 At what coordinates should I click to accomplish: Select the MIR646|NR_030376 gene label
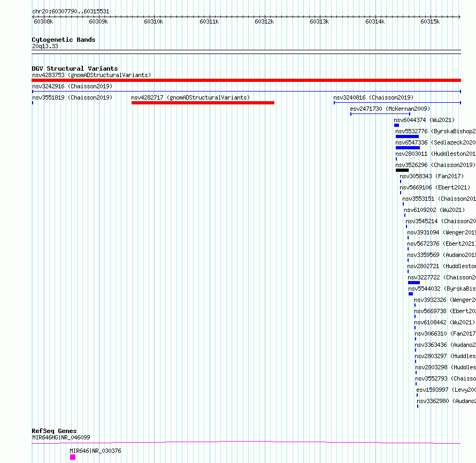[x=95, y=451]
